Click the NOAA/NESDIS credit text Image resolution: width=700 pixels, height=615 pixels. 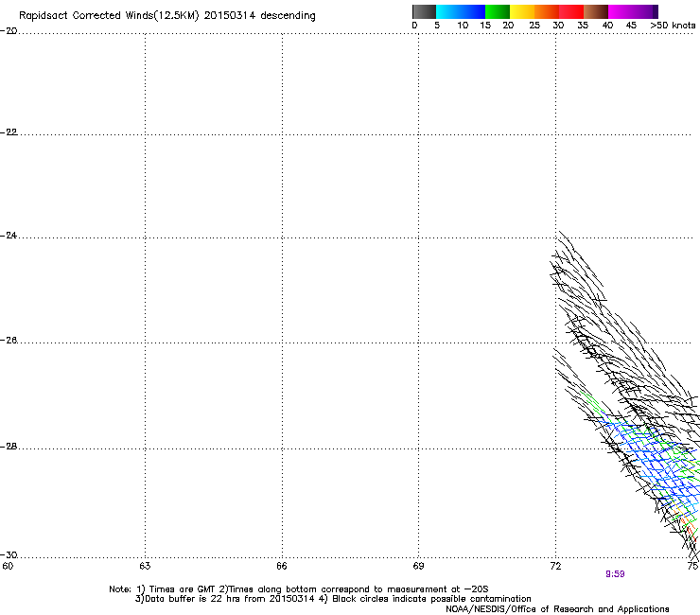click(557, 609)
